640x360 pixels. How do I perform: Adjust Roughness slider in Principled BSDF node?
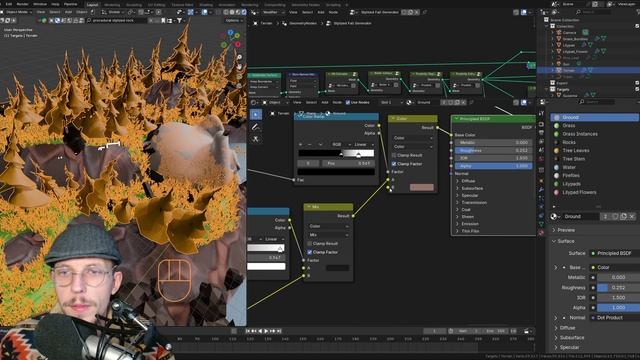(493, 151)
